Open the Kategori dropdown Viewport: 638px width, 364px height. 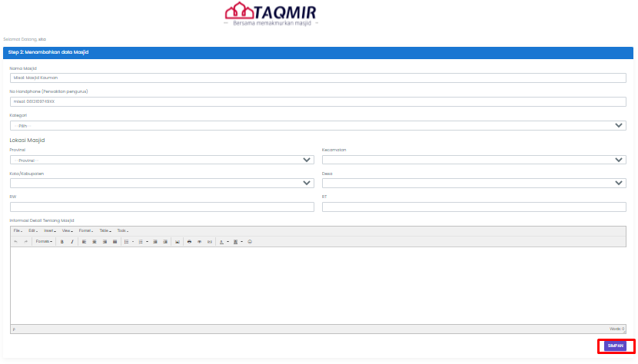click(x=317, y=125)
